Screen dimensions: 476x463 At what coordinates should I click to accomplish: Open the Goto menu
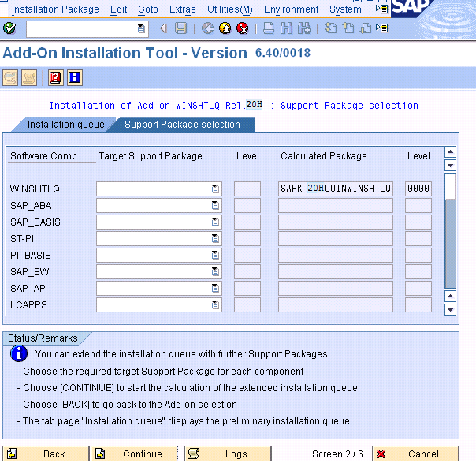pos(148,9)
